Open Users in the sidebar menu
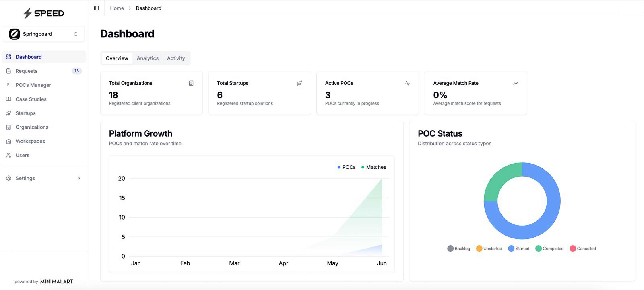Image resolution: width=644 pixels, height=290 pixels. 44,155
